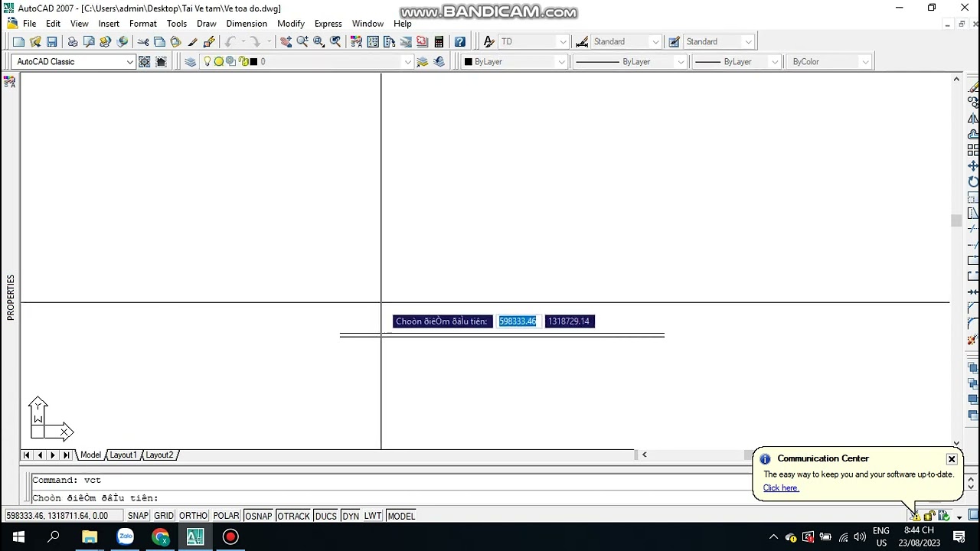The width and height of the screenshot is (980, 551).
Task: Click the 'Click here.' link in Communication Center
Action: click(780, 488)
